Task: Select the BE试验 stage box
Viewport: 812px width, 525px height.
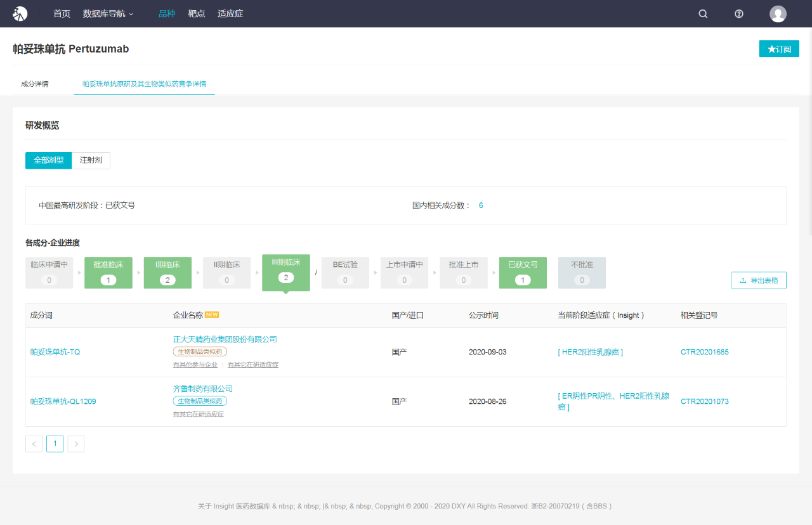Action: click(x=345, y=273)
